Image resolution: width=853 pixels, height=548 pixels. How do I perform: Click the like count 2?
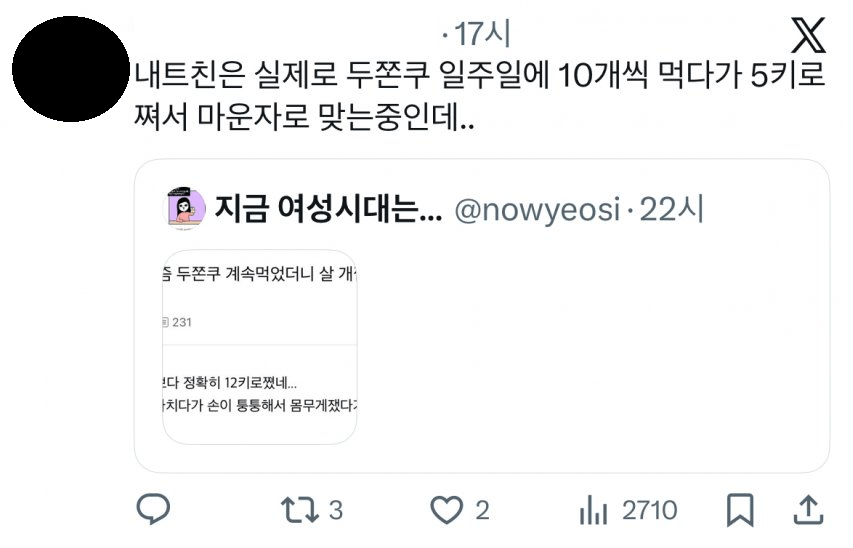pyautogui.click(x=482, y=510)
